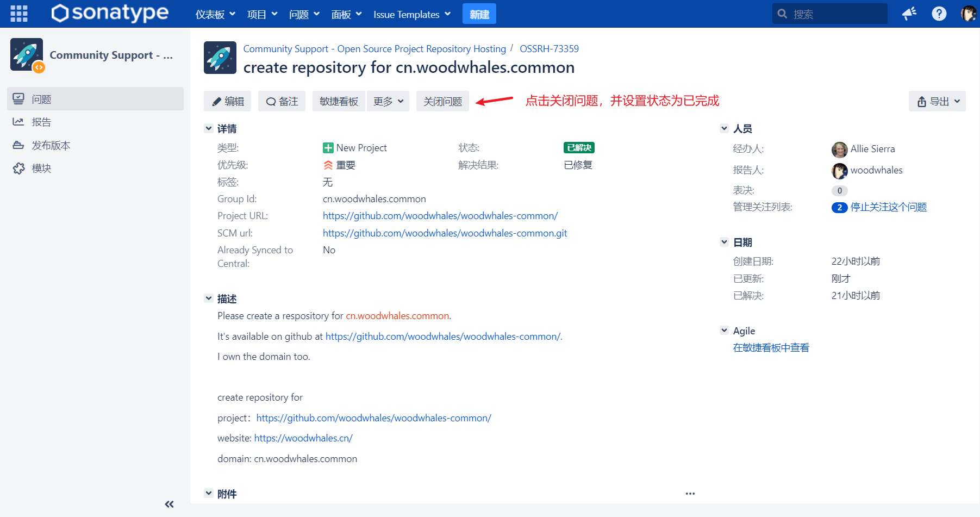Collapse the 人员 section
The height and width of the screenshot is (517, 980).
tap(725, 128)
